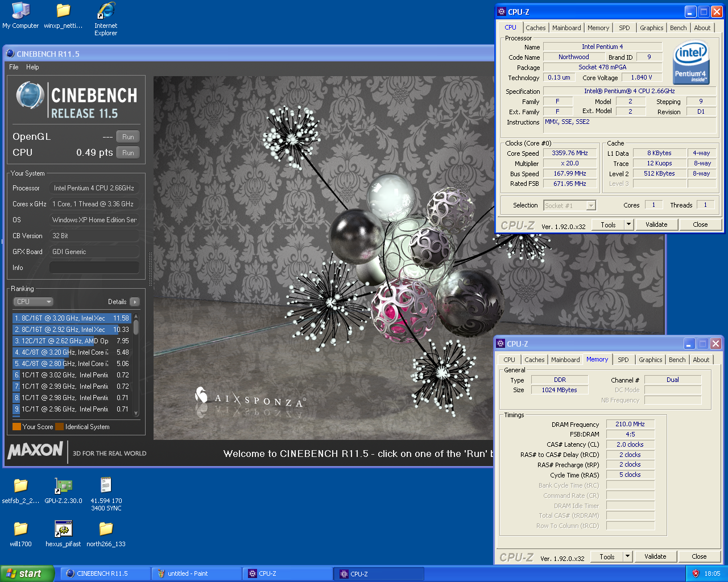This screenshot has width=728, height=582.
Task: Switch to CINEBENCH R11.5 taskbar button
Action: pos(105,573)
